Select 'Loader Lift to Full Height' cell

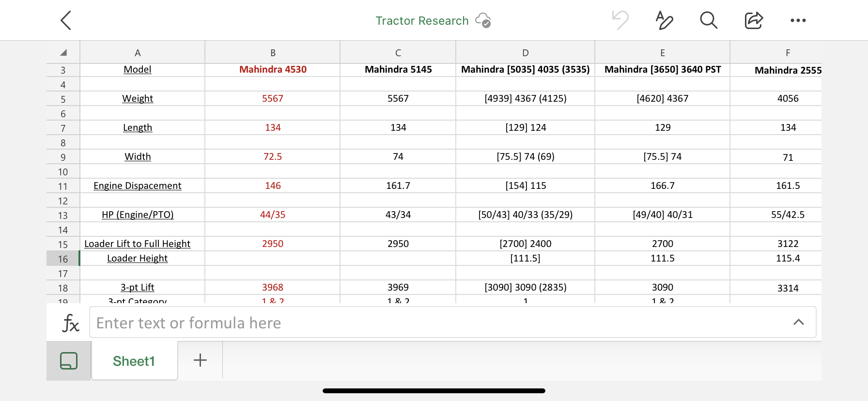tap(142, 244)
